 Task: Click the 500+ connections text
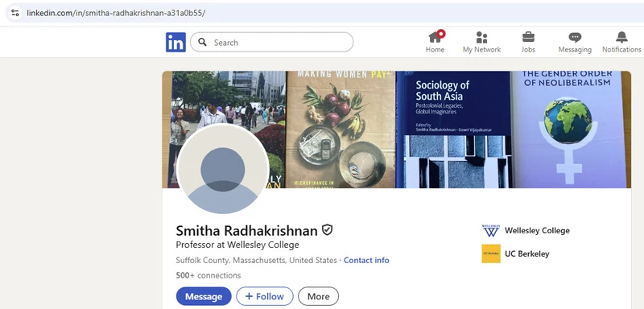pyautogui.click(x=208, y=275)
